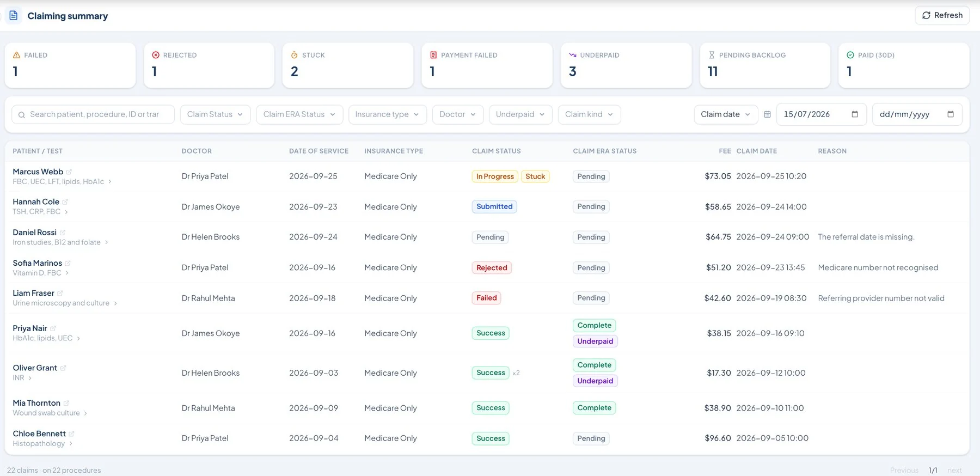Screen dimensions: 980x476
Task: Click the search magnifier icon
Action: click(x=22, y=115)
